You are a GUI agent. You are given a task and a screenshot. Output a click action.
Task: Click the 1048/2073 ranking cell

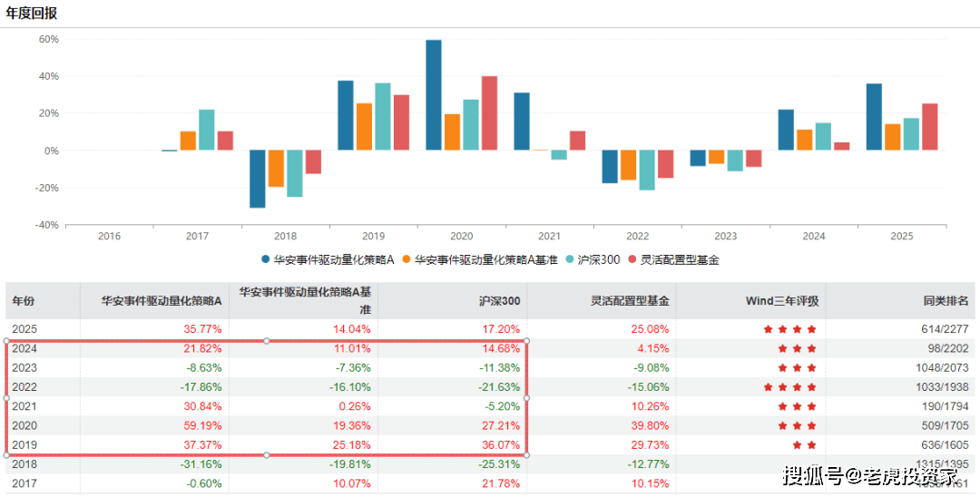[x=941, y=367]
